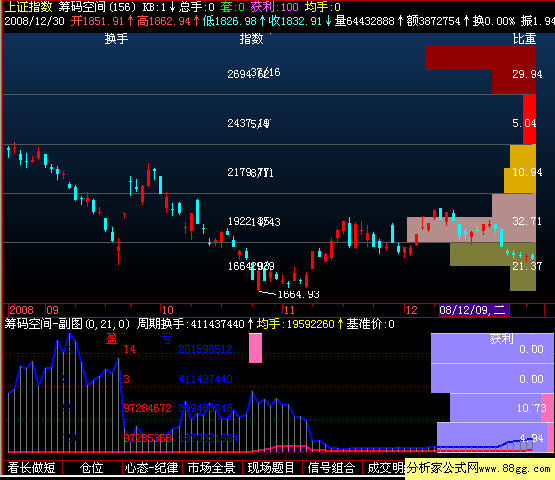Click the 4.94 profit bar value
Viewport: 555px width, 480px height.
[x=531, y=439]
